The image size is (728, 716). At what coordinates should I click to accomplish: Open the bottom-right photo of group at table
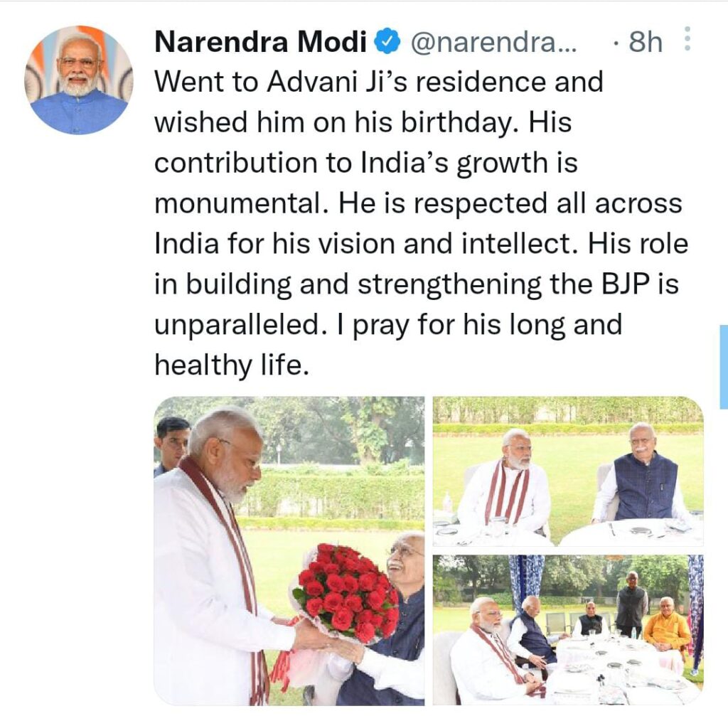click(x=568, y=630)
